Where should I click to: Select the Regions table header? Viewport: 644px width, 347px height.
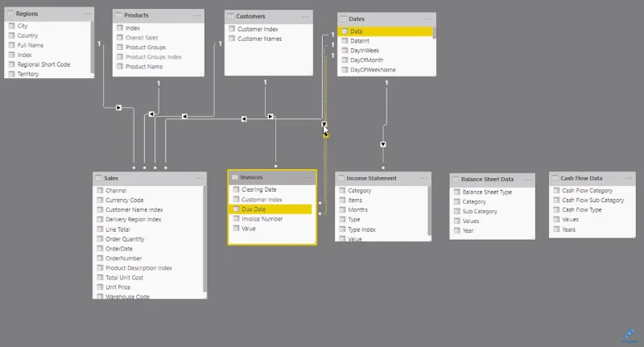49,14
